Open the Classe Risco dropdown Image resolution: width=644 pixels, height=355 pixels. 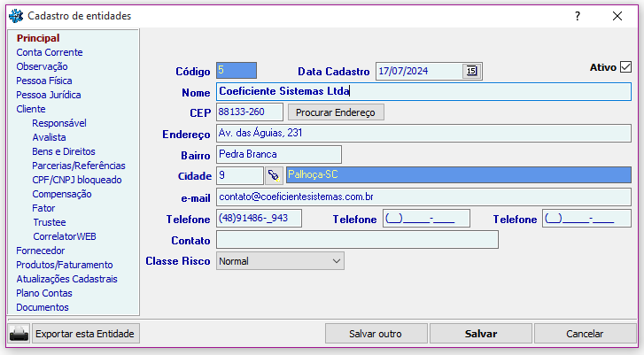coord(280,261)
